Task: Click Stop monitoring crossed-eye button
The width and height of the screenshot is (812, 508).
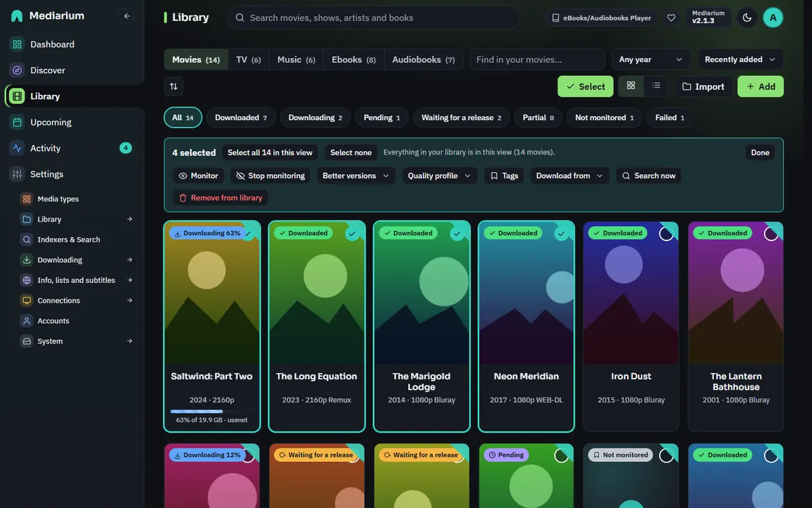Action: 270,175
